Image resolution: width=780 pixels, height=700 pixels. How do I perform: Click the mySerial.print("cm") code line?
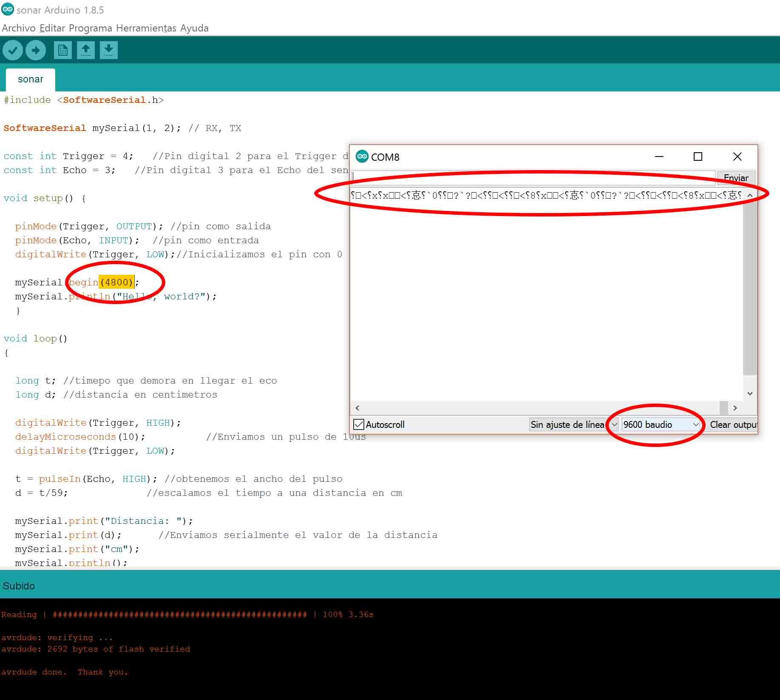tap(77, 549)
